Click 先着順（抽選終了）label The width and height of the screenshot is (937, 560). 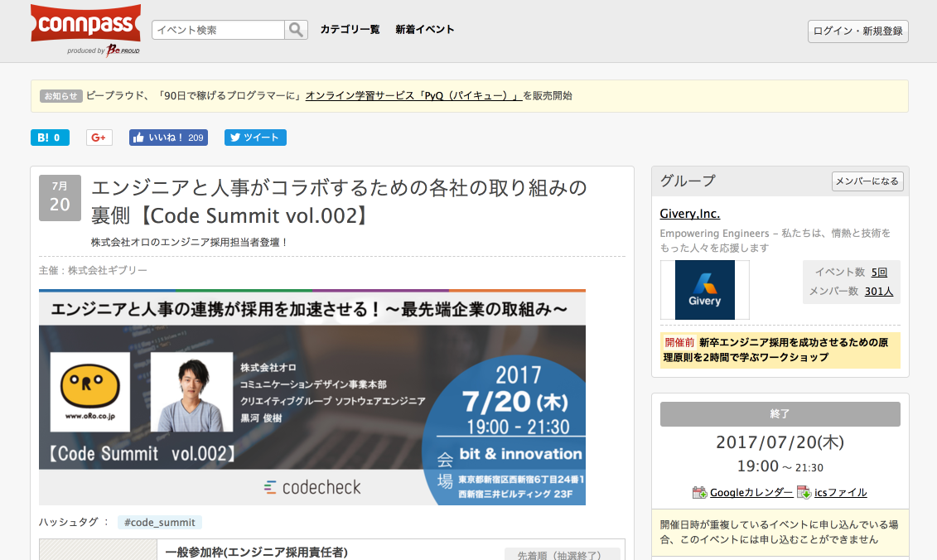coord(562,555)
